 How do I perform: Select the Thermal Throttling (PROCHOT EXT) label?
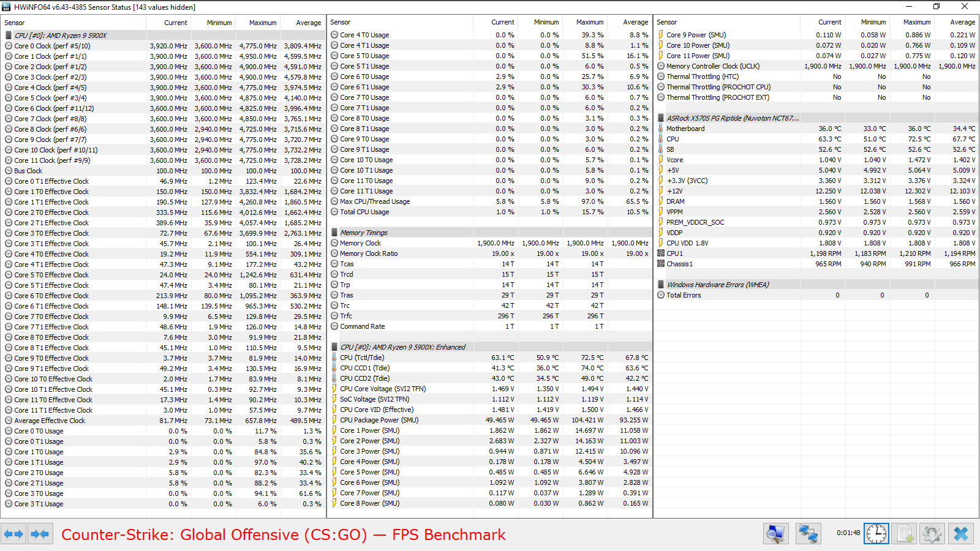point(718,97)
